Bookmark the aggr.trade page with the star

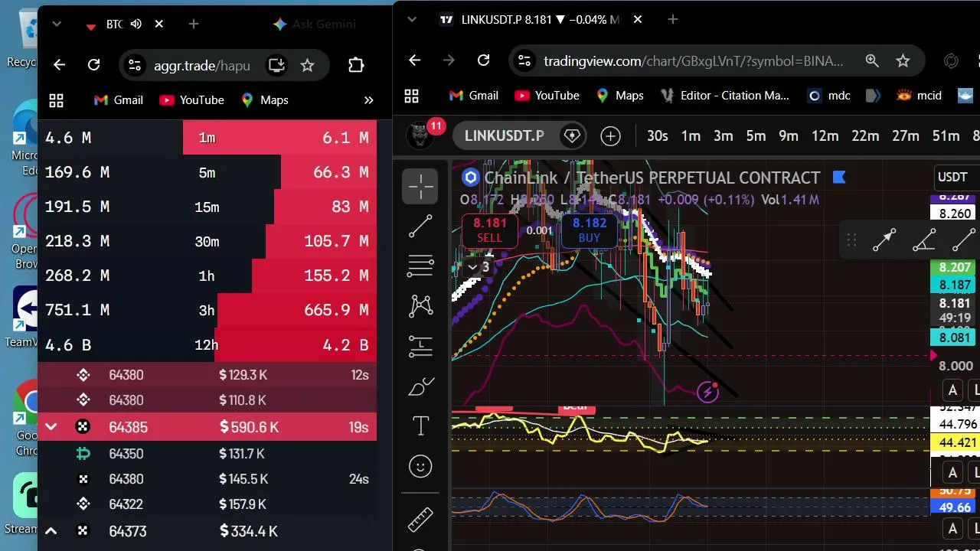coord(307,65)
